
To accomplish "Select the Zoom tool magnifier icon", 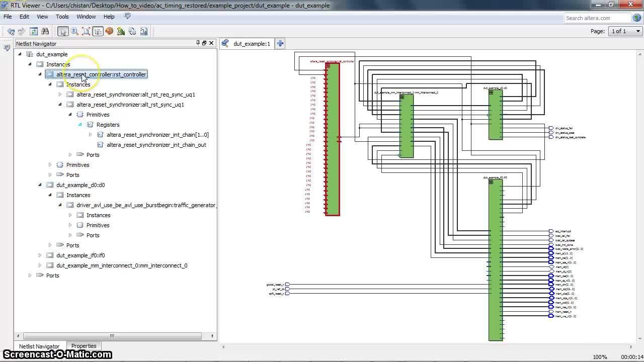I will point(74,31).
